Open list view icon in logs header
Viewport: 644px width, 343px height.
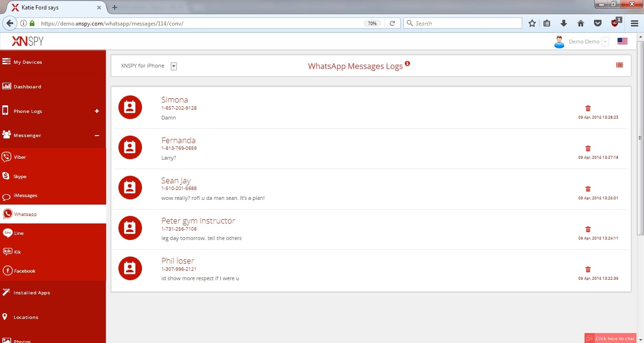(x=619, y=65)
